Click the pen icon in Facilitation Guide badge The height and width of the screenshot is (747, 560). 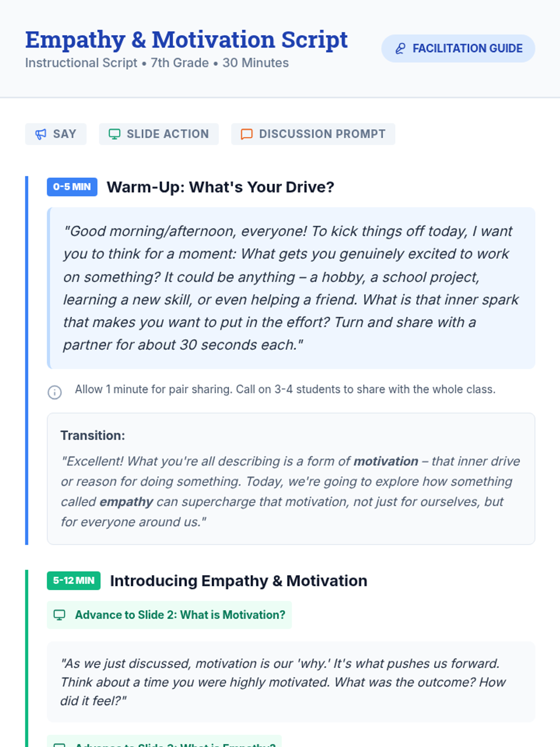click(x=400, y=49)
